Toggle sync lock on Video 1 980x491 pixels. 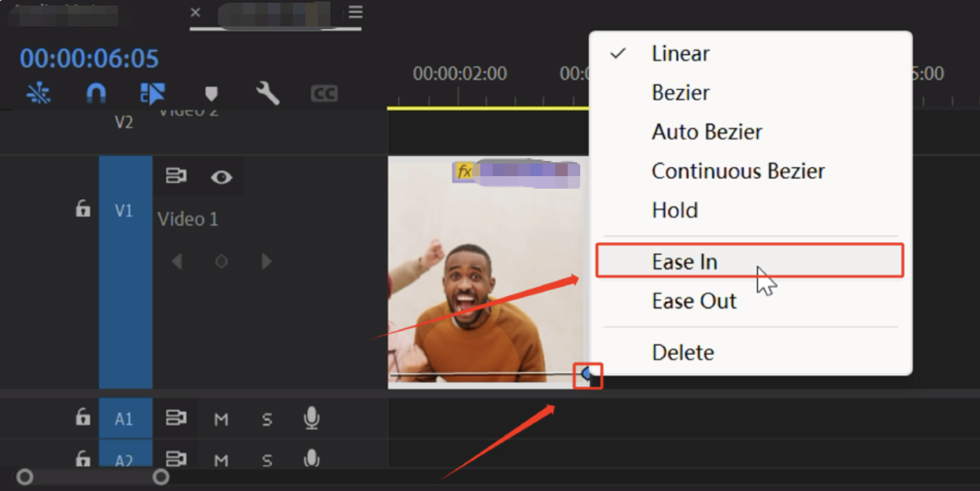pos(176,177)
